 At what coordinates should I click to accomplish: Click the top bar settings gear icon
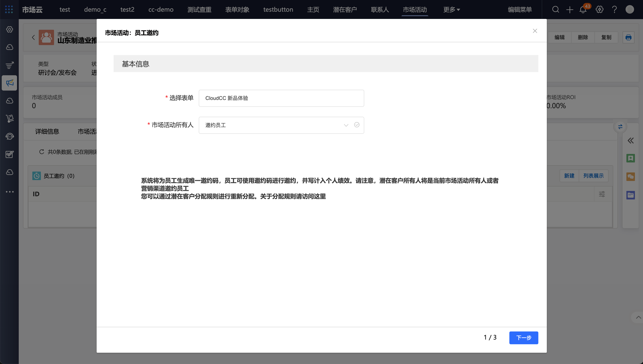click(x=599, y=9)
